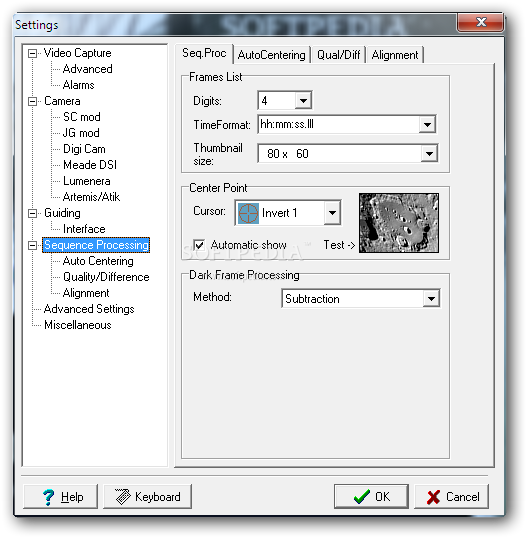Collapse the Guiding tree node
The width and height of the screenshot is (527, 538).
click(x=32, y=213)
